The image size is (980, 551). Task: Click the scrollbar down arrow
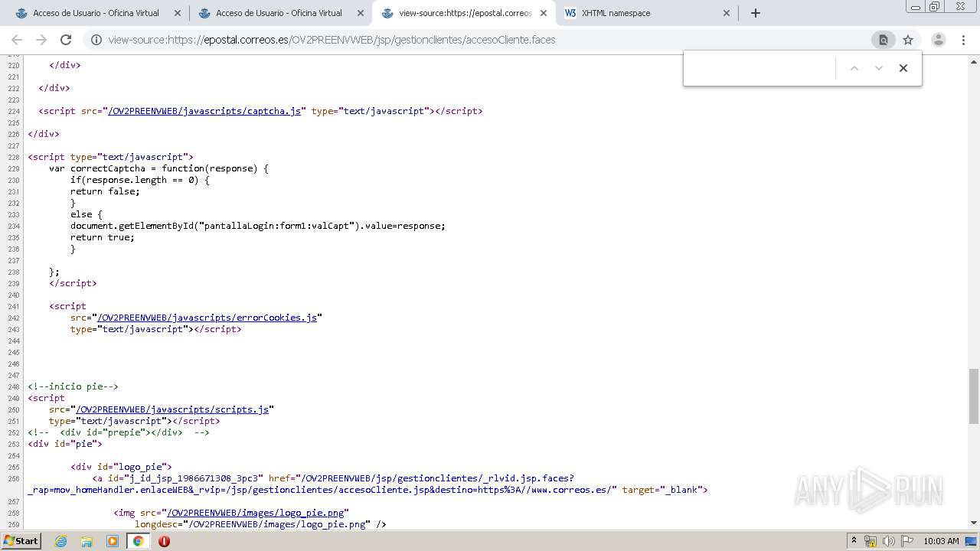[x=974, y=523]
